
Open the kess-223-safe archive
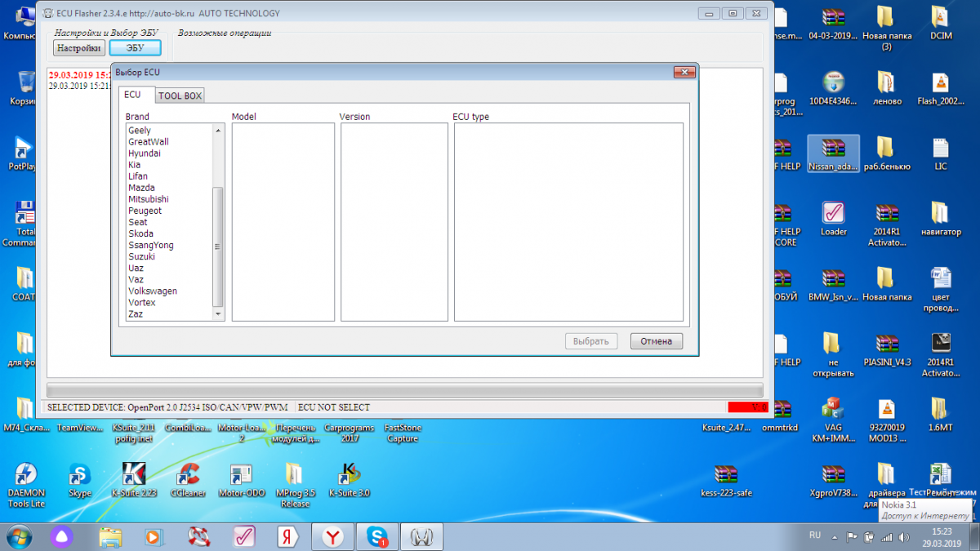[726, 480]
